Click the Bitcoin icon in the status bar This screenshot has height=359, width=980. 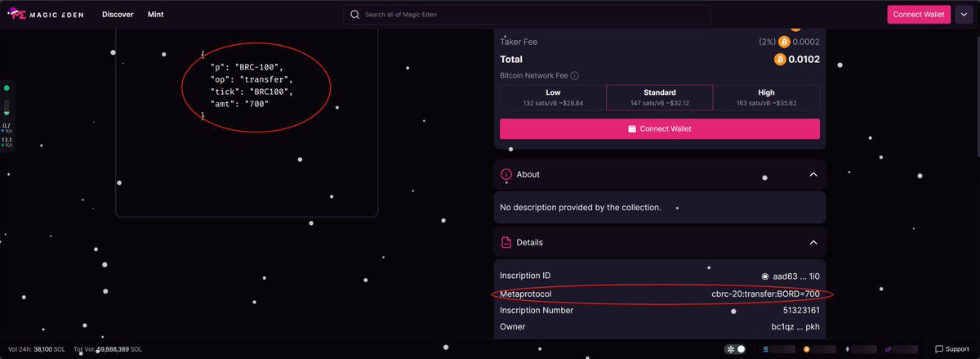click(806, 349)
